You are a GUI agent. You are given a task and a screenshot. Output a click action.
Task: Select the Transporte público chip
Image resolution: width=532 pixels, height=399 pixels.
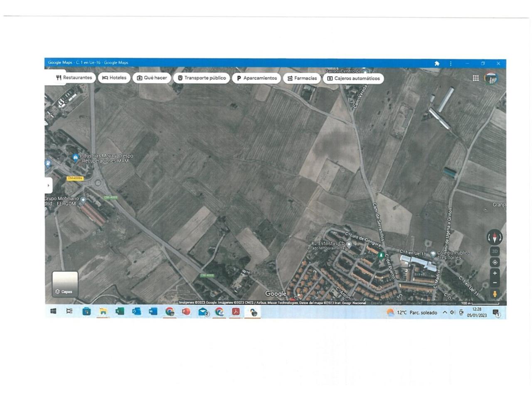click(202, 78)
